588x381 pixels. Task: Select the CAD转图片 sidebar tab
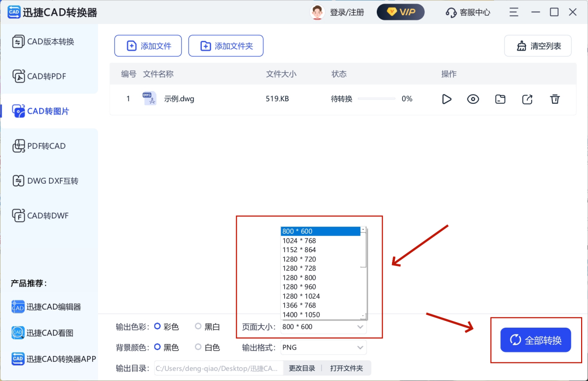(x=49, y=111)
